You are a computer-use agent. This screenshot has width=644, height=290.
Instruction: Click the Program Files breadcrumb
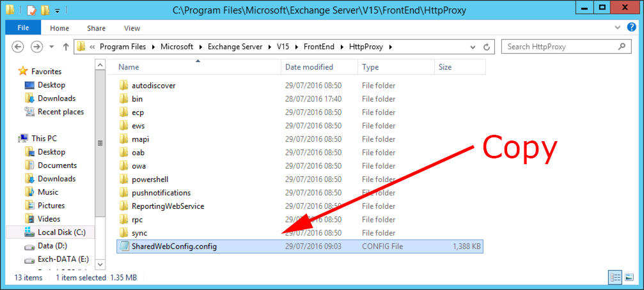point(123,47)
